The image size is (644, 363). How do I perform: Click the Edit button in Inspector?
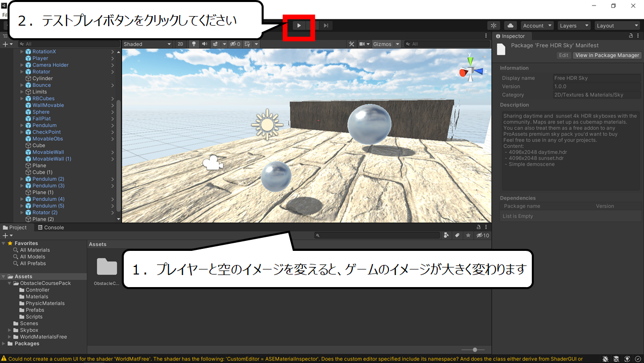pos(564,55)
